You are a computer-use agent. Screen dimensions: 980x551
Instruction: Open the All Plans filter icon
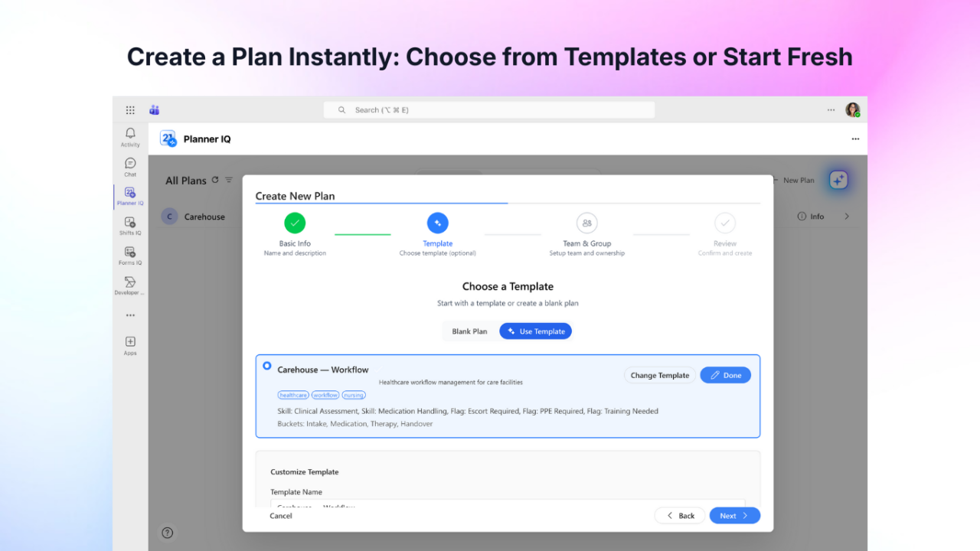[228, 180]
